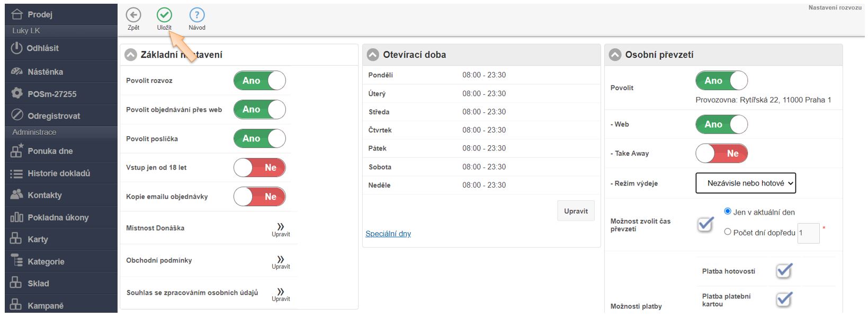The width and height of the screenshot is (868, 326).
Task: Click the Upravit button under opening hours
Action: click(x=576, y=211)
